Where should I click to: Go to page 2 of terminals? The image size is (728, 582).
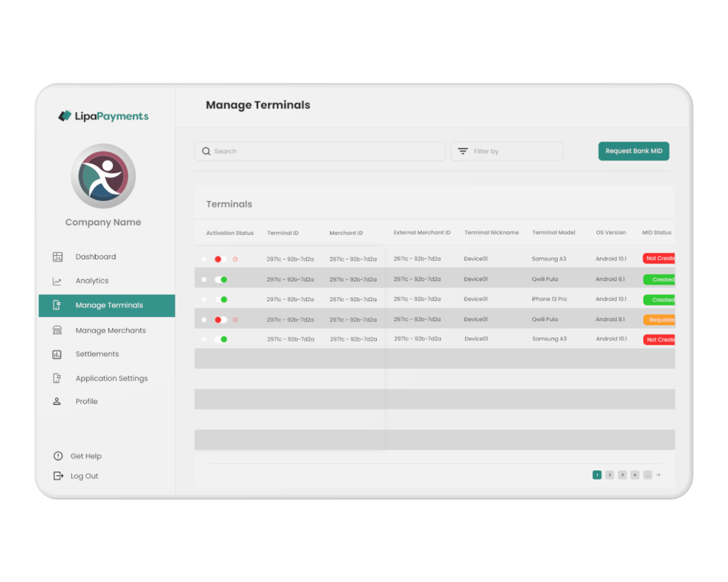coord(609,475)
